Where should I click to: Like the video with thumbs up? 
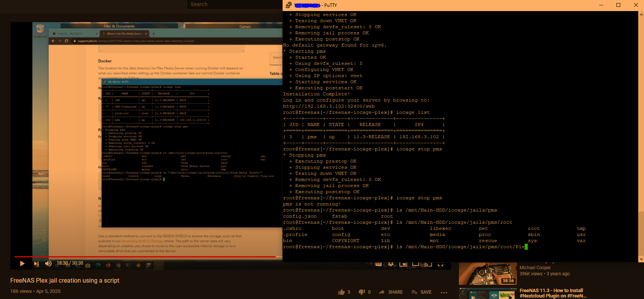coord(342,292)
